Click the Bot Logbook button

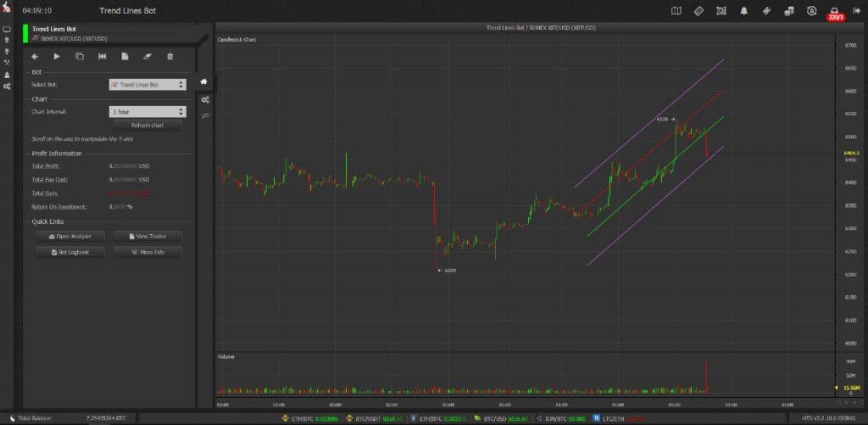coord(70,252)
